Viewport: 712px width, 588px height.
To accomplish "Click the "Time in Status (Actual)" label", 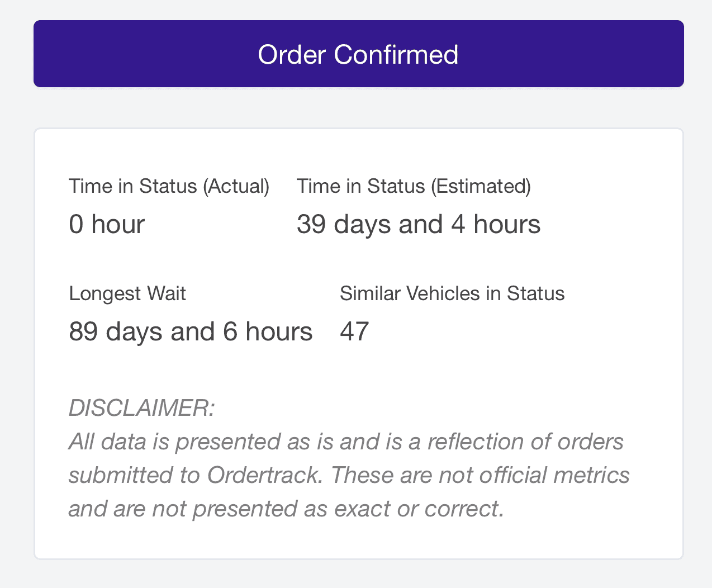I will [x=169, y=186].
